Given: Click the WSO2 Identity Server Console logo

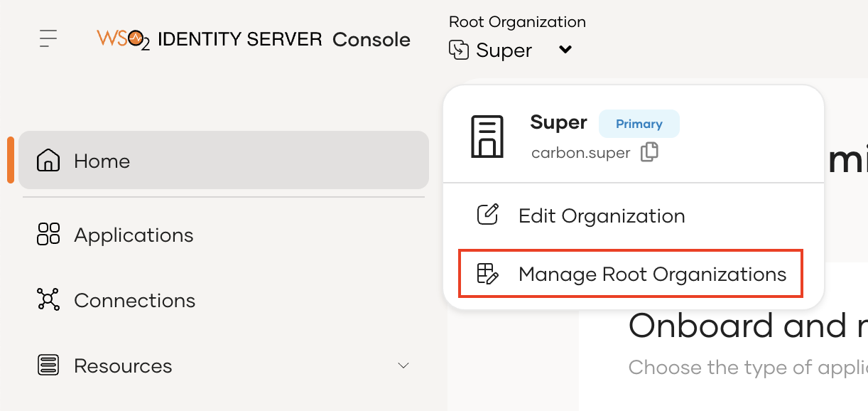Looking at the screenshot, I should (x=254, y=39).
